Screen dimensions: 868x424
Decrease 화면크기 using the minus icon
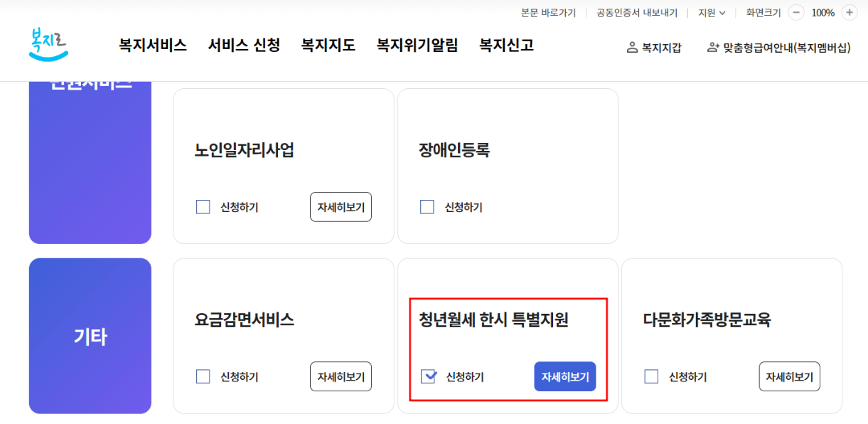[795, 12]
